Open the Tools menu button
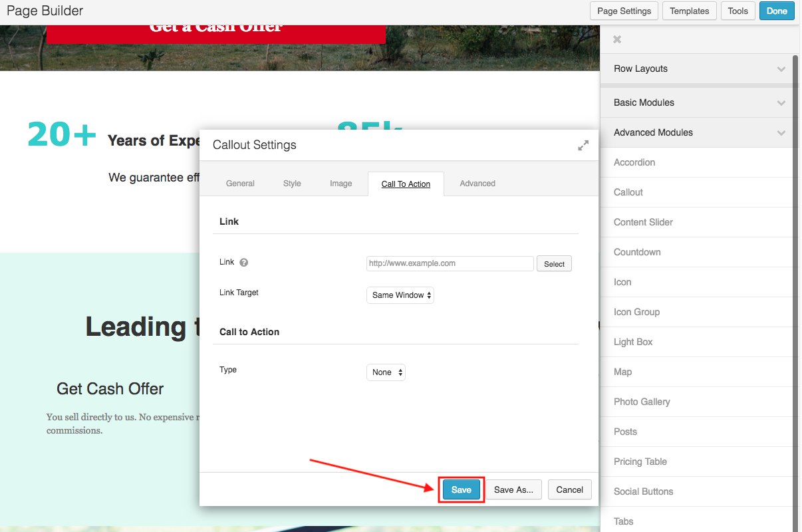This screenshot has height=532, width=802. [738, 11]
